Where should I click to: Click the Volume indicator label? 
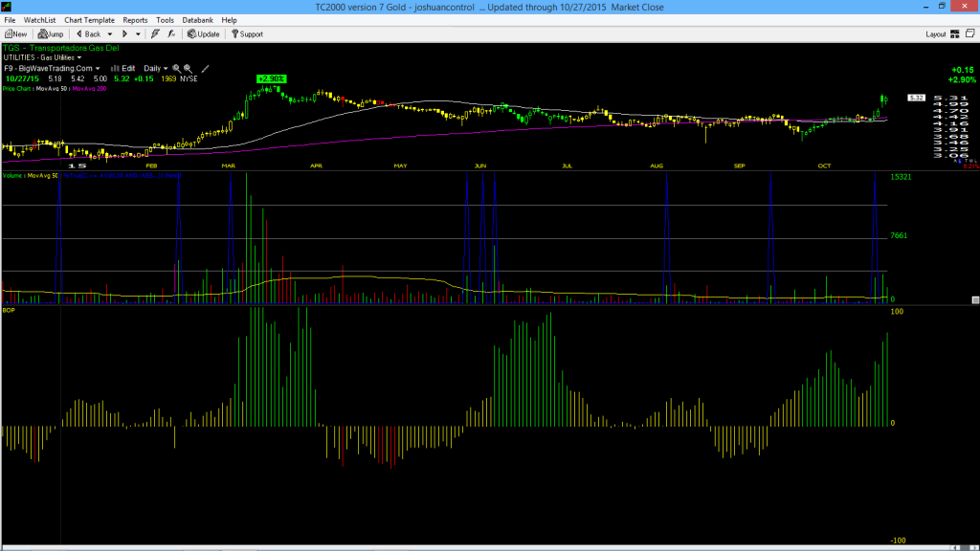click(x=12, y=176)
